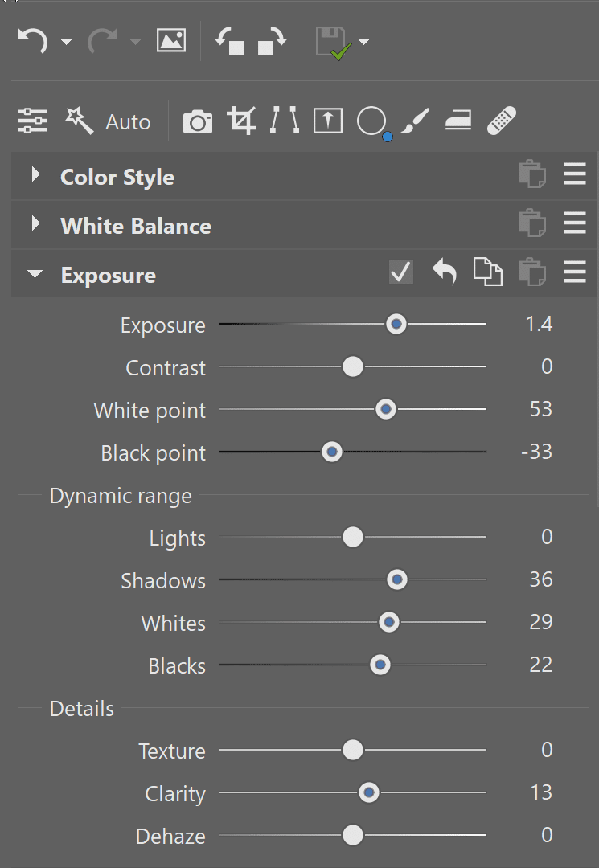Choose the camera settings icon
This screenshot has height=868, width=599.
tap(198, 122)
